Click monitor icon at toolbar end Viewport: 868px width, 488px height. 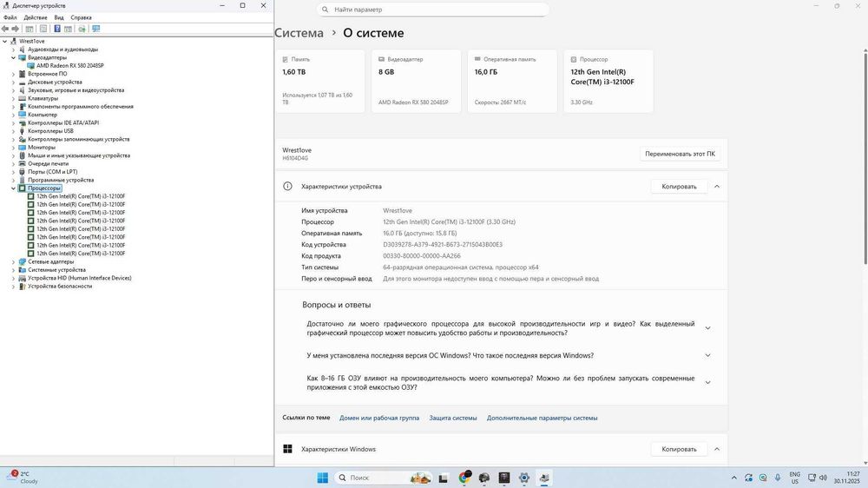coord(95,29)
